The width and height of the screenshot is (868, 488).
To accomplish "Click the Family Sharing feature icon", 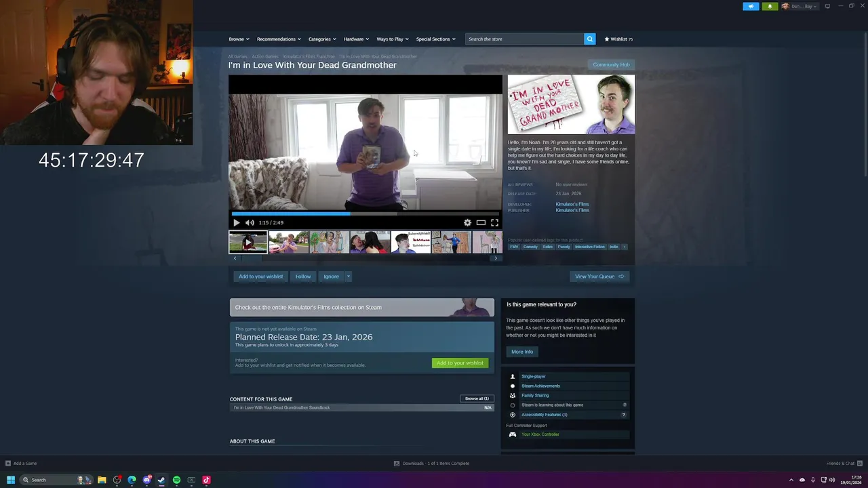I will (513, 395).
